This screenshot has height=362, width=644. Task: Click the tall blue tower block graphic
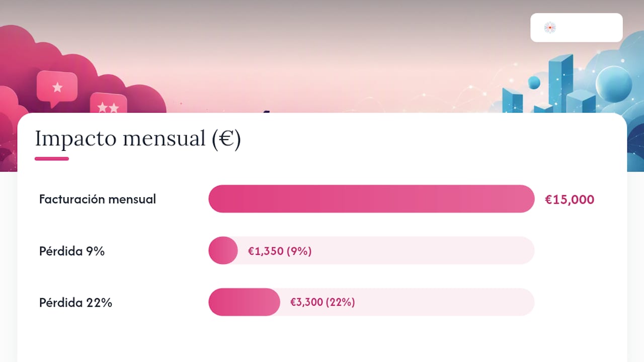coord(560,83)
